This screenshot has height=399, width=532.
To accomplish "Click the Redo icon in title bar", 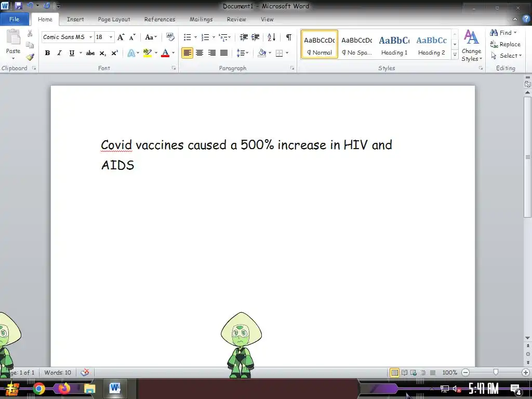I will (47, 5).
